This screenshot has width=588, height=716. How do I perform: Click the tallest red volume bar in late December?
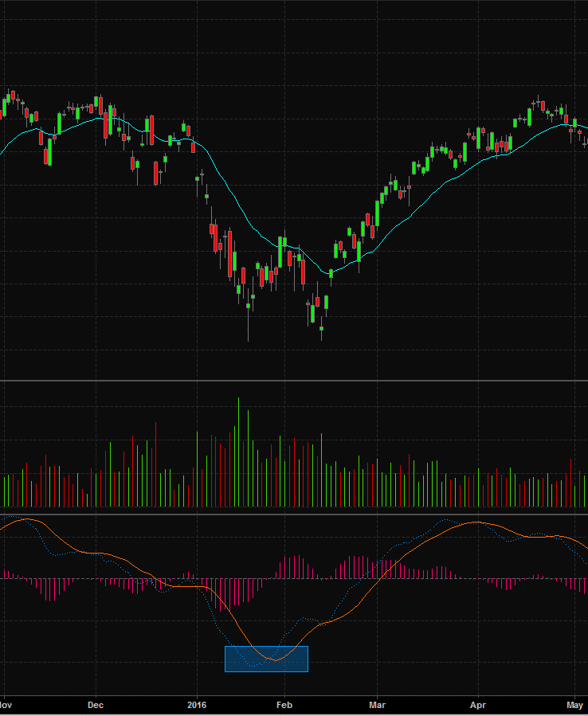pyautogui.click(x=156, y=464)
